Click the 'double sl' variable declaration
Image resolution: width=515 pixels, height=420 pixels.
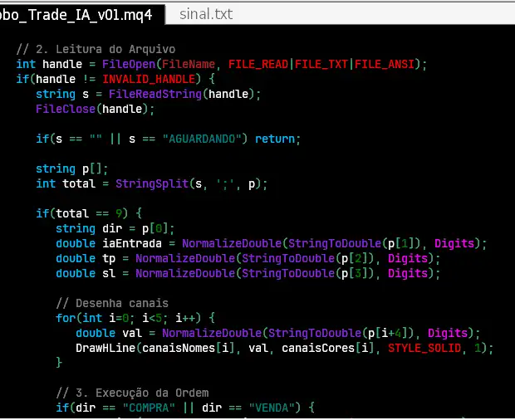86,273
